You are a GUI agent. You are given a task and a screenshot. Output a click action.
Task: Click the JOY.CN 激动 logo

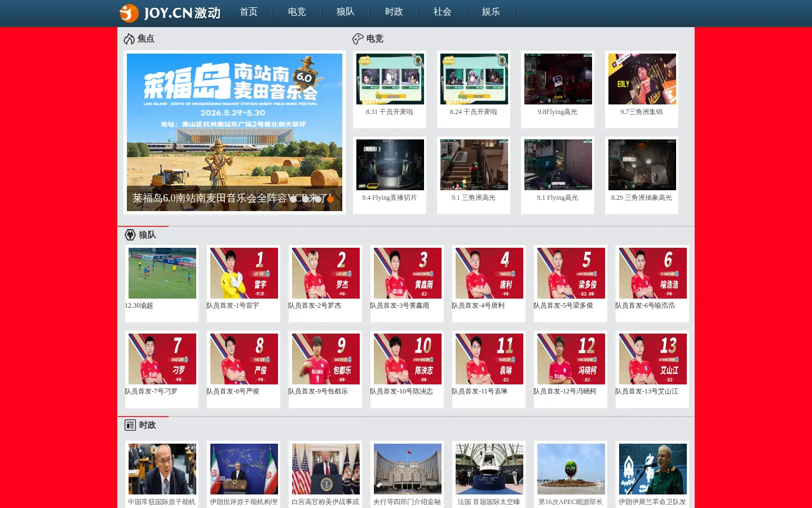(x=170, y=13)
